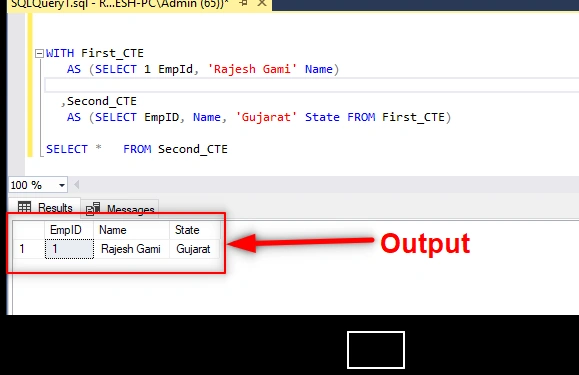
Task: Switch to the Results tab
Action: [x=45, y=208]
